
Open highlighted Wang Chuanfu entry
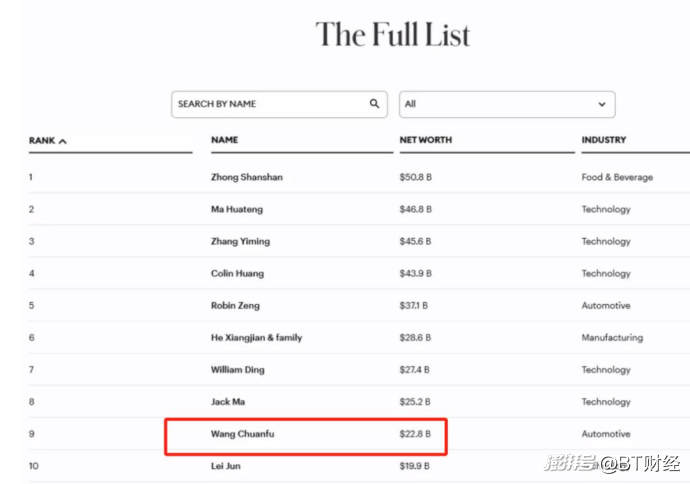pos(243,434)
